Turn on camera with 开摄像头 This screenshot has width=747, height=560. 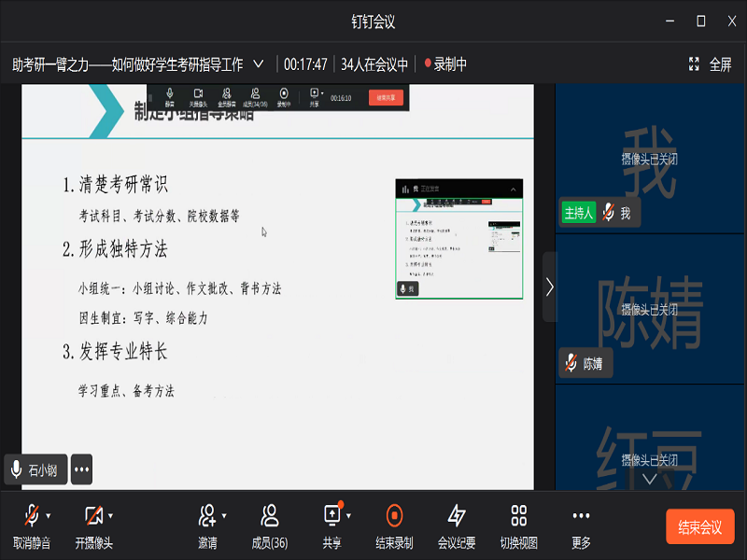pos(93,516)
